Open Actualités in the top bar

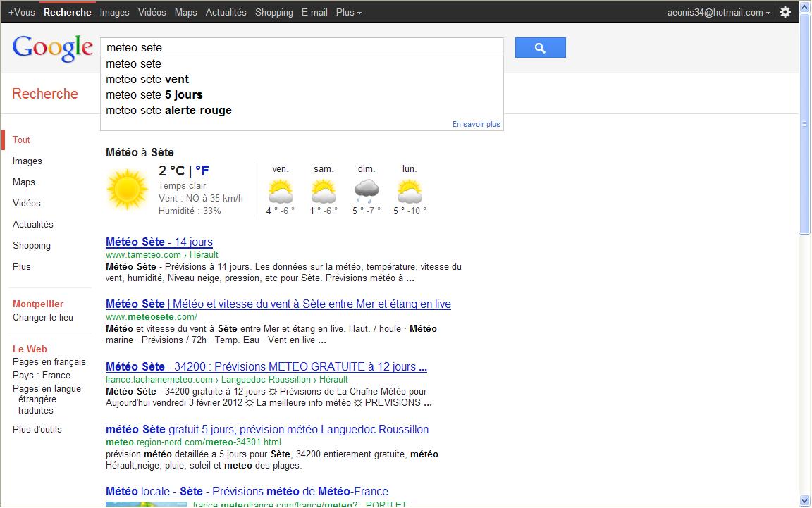[x=226, y=12]
